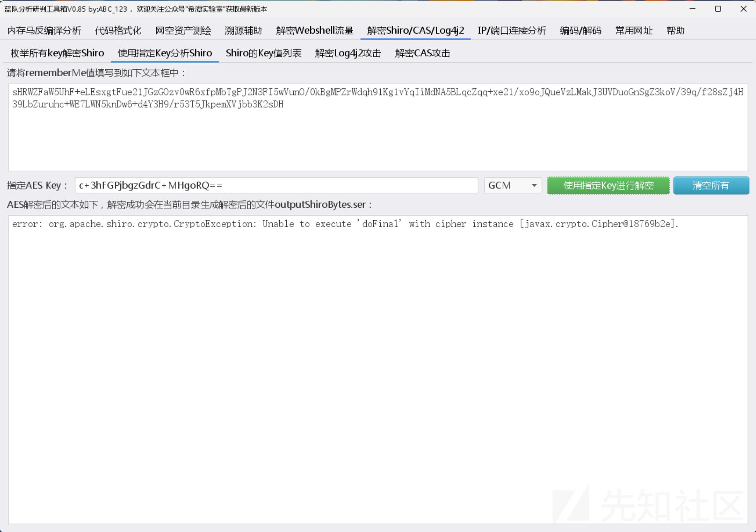Switch to the 解密Log4j2攻击 subtab

[x=348, y=53]
